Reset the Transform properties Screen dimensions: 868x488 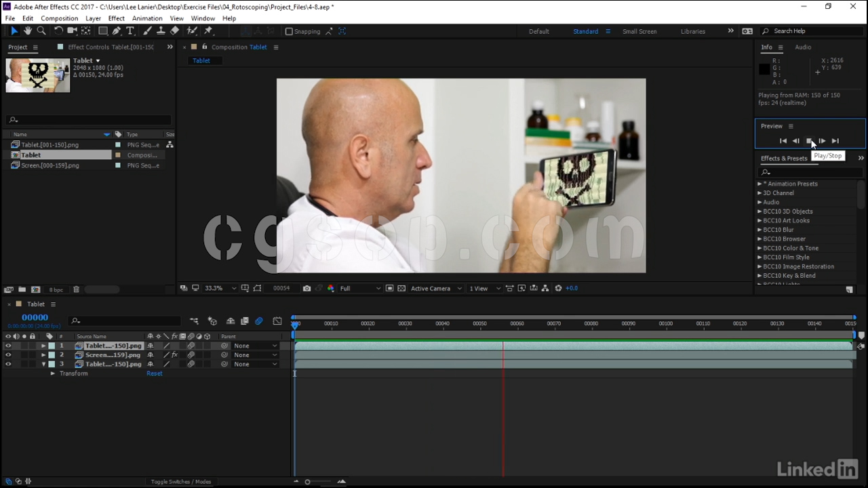point(155,373)
